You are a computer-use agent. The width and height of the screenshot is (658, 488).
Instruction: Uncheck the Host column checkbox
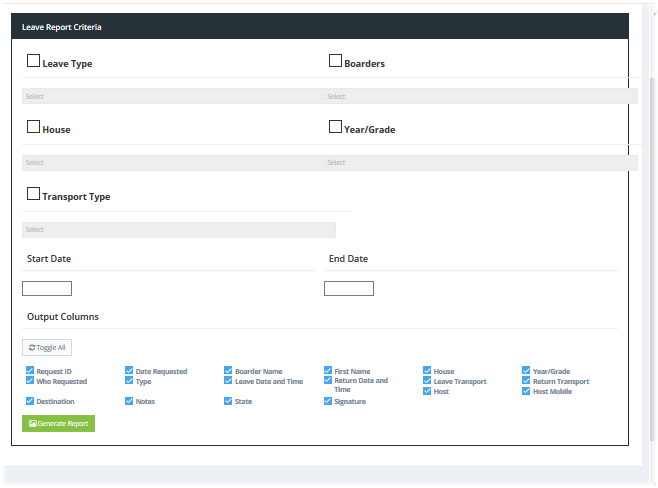[427, 391]
